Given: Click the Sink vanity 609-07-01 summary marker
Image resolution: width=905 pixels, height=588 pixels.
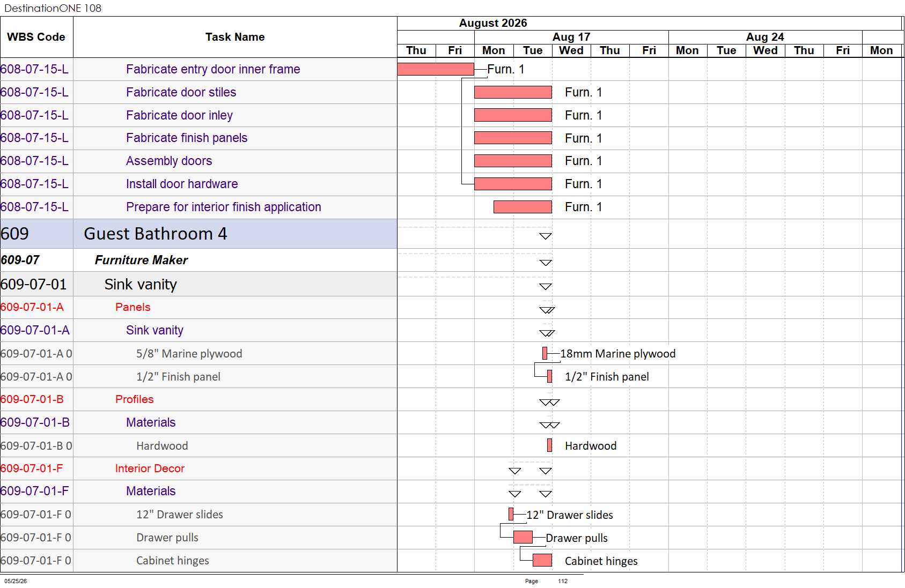Looking at the screenshot, I should point(546,286).
